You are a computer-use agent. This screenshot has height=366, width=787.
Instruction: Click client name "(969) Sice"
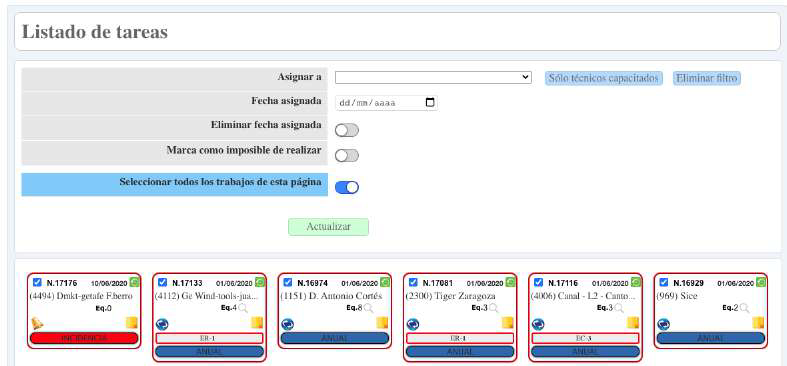pos(677,296)
